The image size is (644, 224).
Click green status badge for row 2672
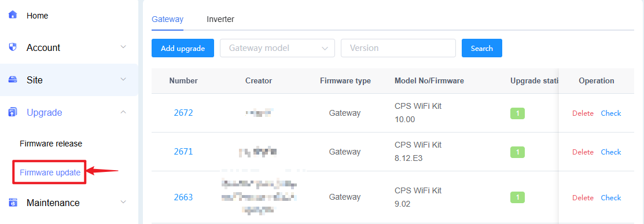(x=517, y=113)
